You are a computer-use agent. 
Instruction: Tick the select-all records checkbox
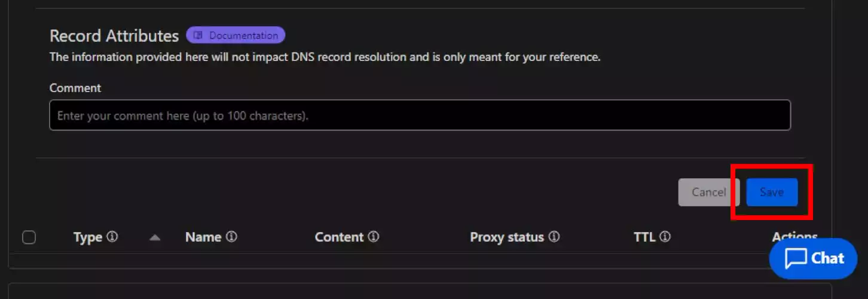point(29,237)
